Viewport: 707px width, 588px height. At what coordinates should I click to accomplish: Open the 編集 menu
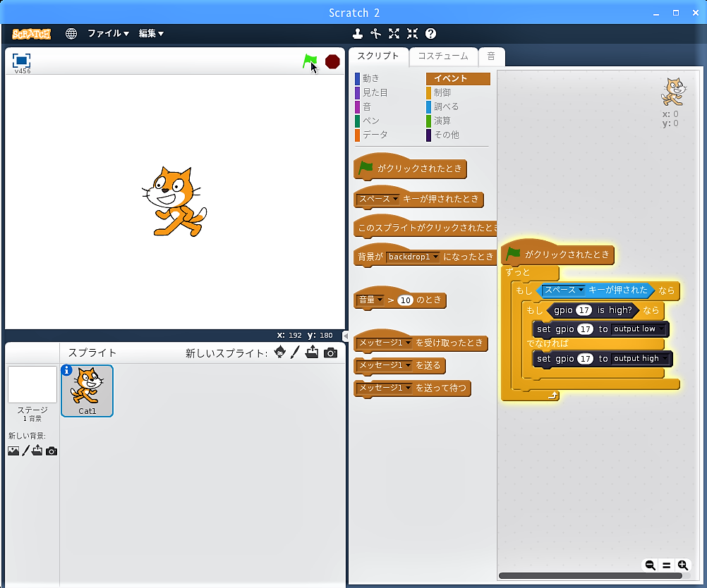pyautogui.click(x=151, y=33)
